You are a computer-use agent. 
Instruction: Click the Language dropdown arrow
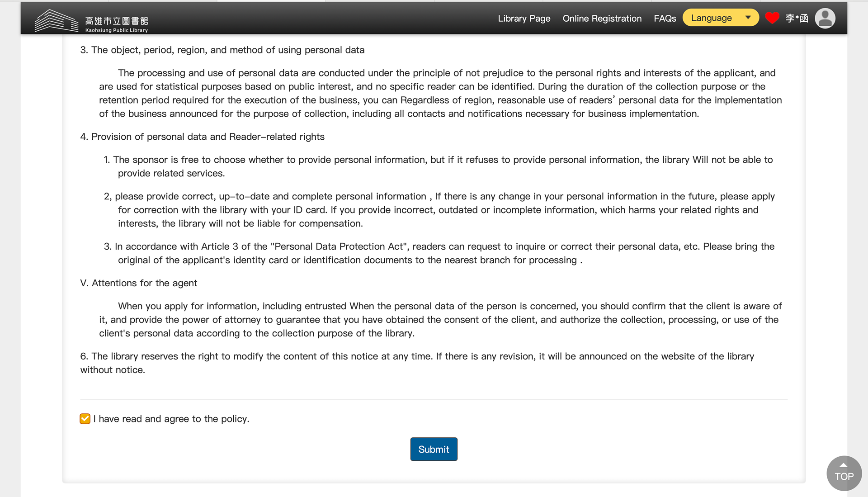(x=748, y=18)
